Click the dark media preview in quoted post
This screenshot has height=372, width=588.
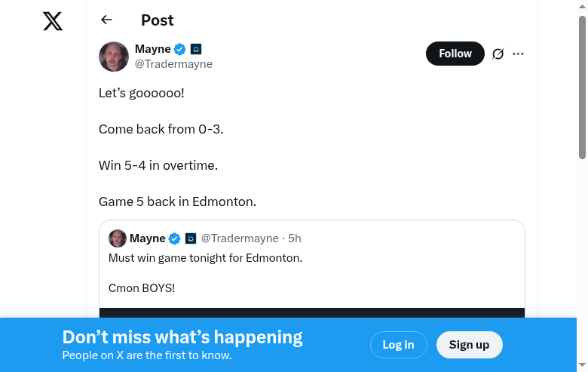[312, 312]
